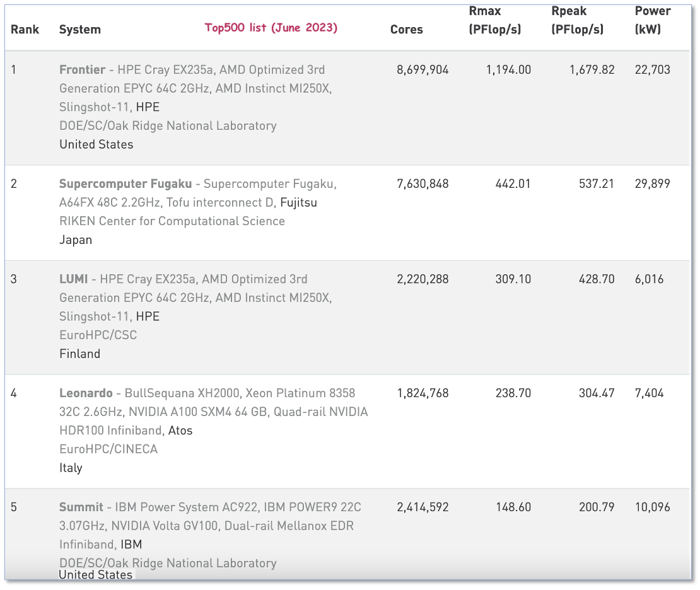Select the EuroHPC/CSC site link
This screenshot has width=700, height=590.
tap(98, 335)
